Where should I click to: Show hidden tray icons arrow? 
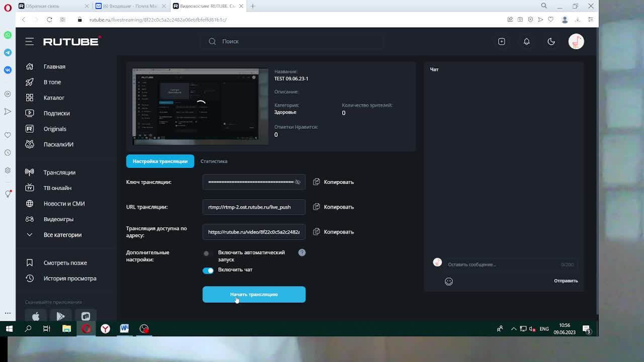(x=514, y=329)
